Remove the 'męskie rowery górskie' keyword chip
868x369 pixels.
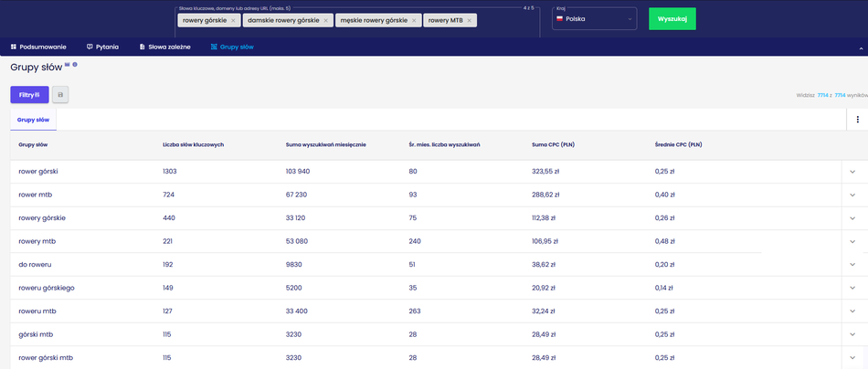pos(414,20)
